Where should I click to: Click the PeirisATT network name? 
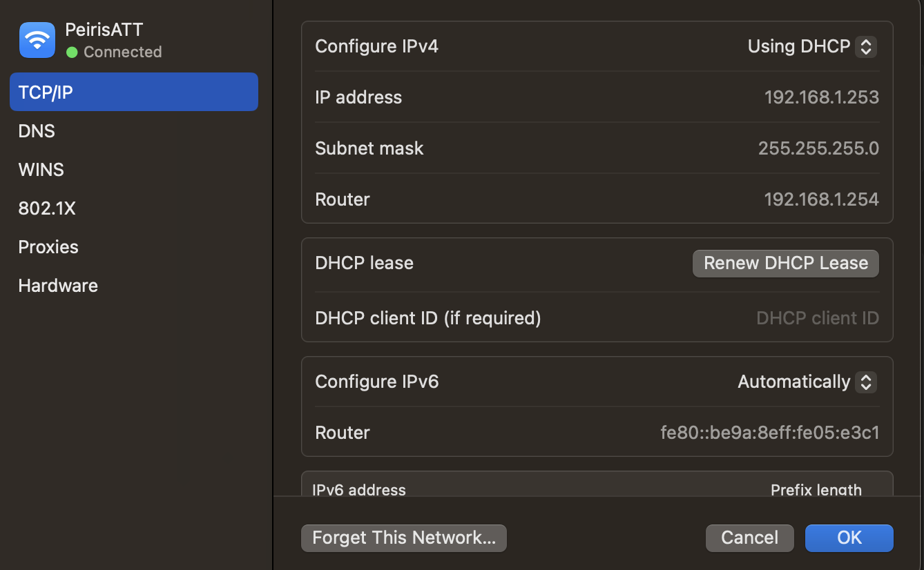coord(104,30)
